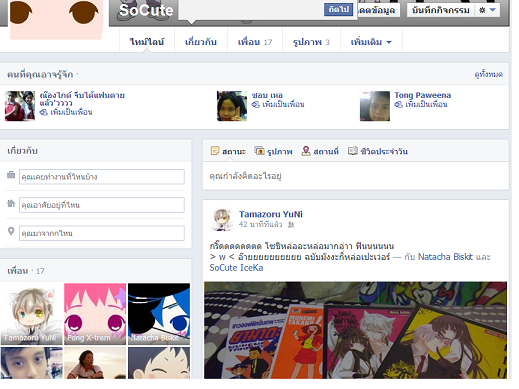This screenshot has width=519, height=389.
Task: Click the hometown field คุณมาจากที่ไหน
Action: 102,233
